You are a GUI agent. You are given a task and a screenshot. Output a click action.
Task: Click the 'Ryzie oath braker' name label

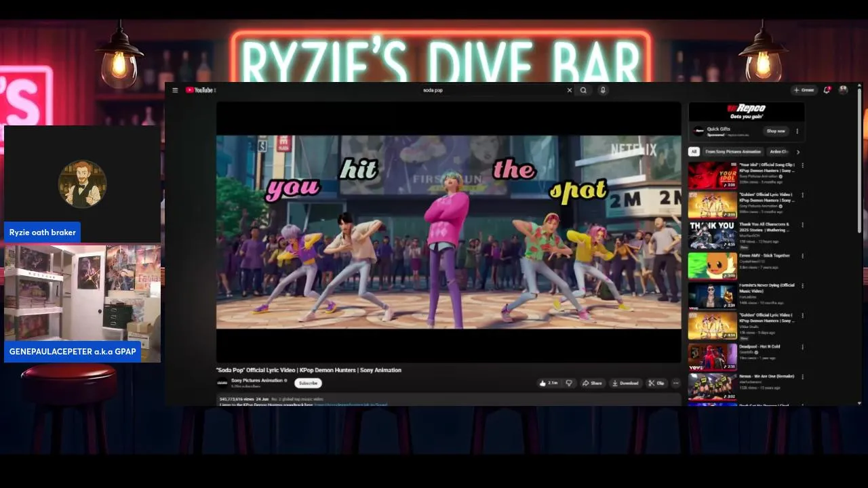pyautogui.click(x=43, y=232)
